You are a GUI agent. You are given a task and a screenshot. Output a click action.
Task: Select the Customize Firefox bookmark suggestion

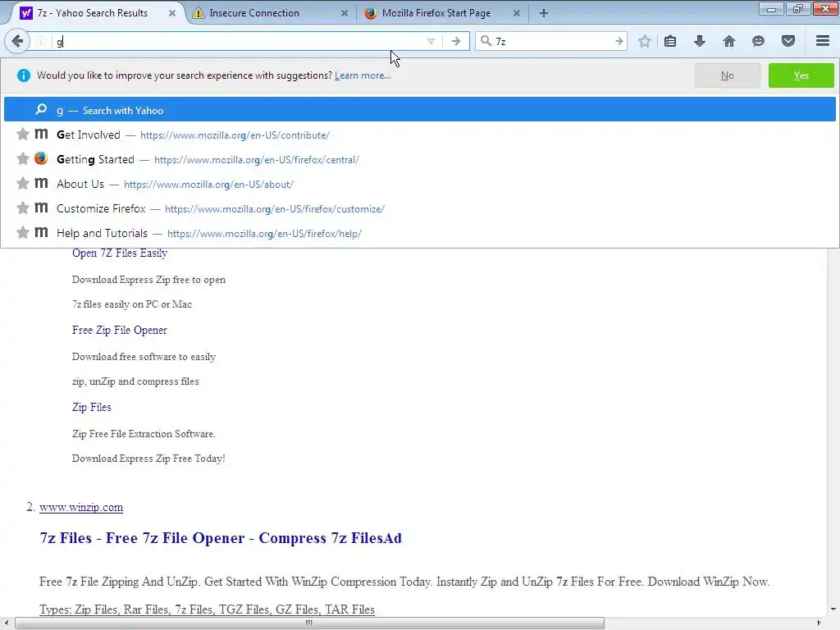(x=419, y=209)
